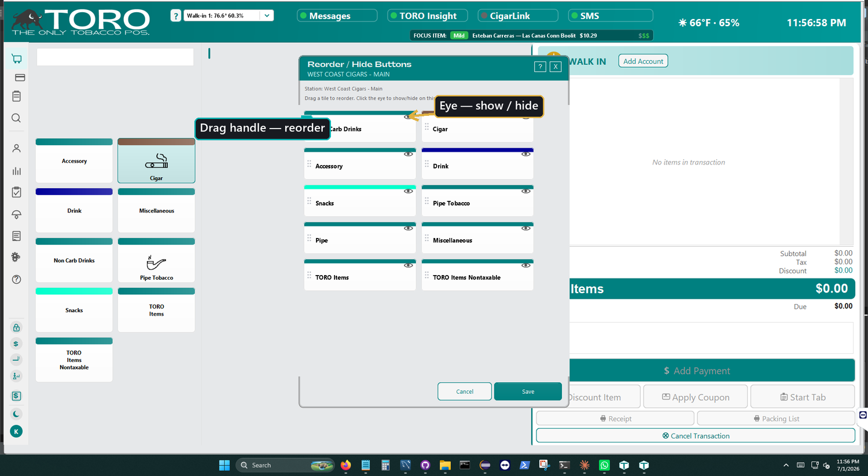Image resolution: width=868 pixels, height=476 pixels.
Task: Open the customer person icon in sidebar
Action: 16,148
